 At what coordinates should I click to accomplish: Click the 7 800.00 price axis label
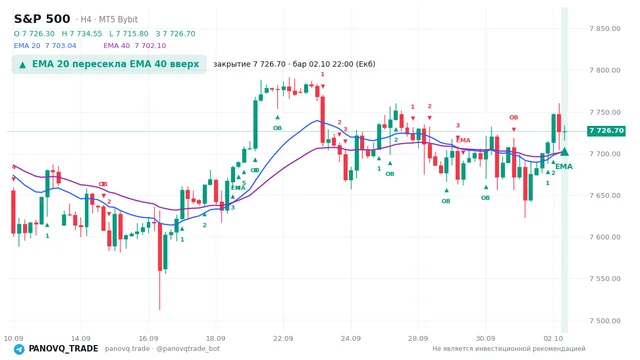(605, 70)
